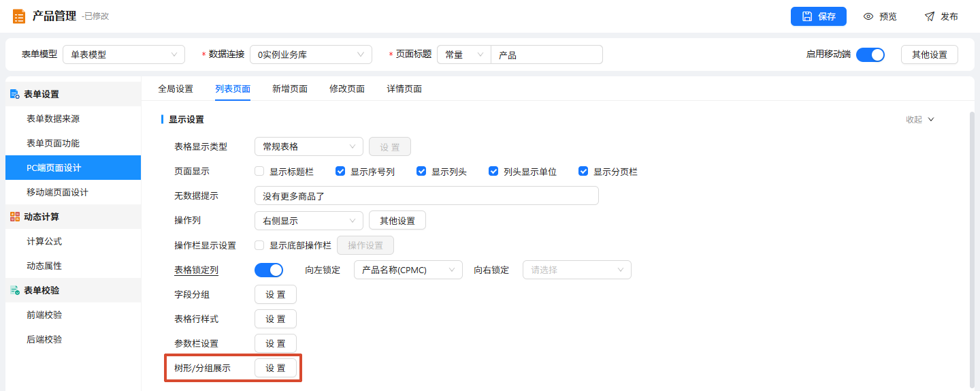Click the 表单设置 group header
The image size is (980, 391).
click(x=73, y=94)
